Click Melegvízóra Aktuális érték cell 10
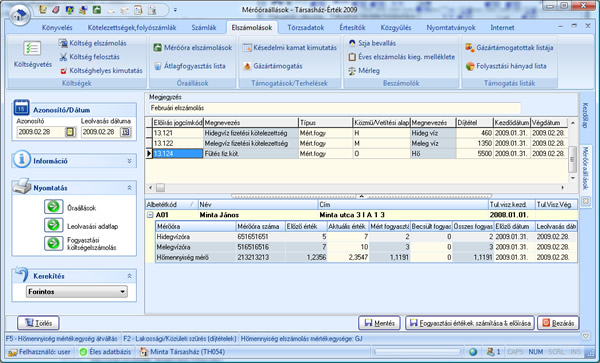Image resolution: width=600 pixels, height=363 pixels. [x=348, y=247]
